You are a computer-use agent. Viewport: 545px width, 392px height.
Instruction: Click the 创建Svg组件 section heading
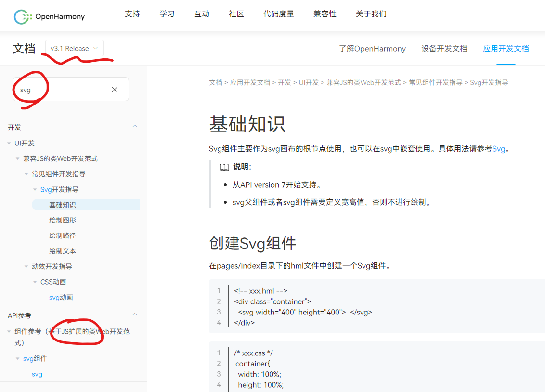[252, 243]
